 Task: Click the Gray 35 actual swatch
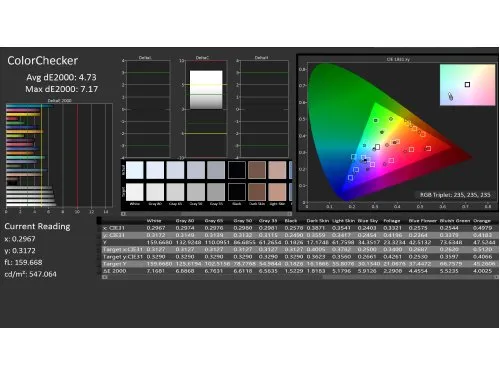[216, 170]
